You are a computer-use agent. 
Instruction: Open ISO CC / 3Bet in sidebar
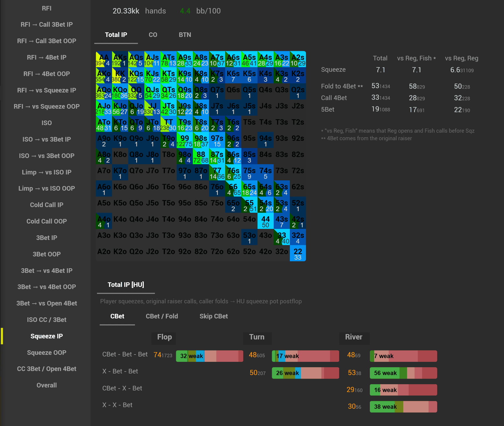point(46,320)
